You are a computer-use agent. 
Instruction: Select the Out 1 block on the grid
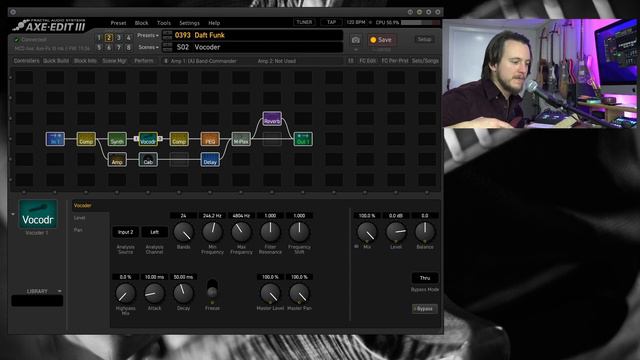click(x=303, y=139)
